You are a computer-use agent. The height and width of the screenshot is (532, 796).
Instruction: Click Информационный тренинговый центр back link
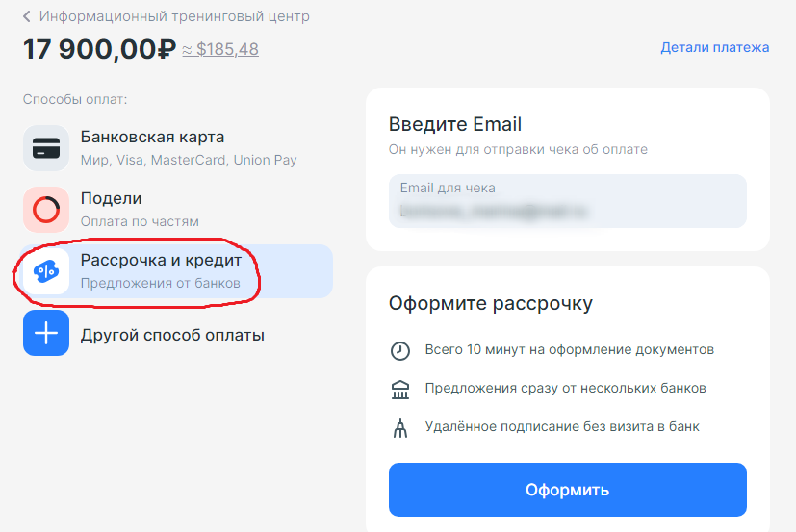(174, 16)
